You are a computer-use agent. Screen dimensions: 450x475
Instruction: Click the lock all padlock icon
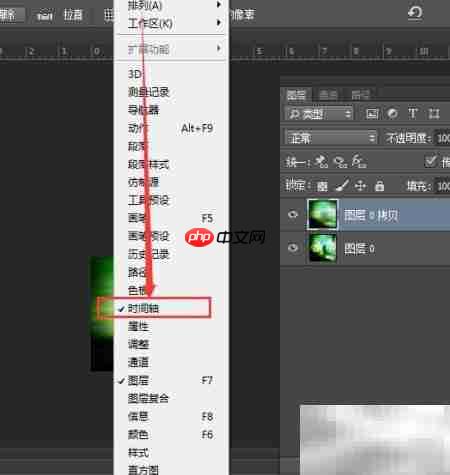coord(379,186)
